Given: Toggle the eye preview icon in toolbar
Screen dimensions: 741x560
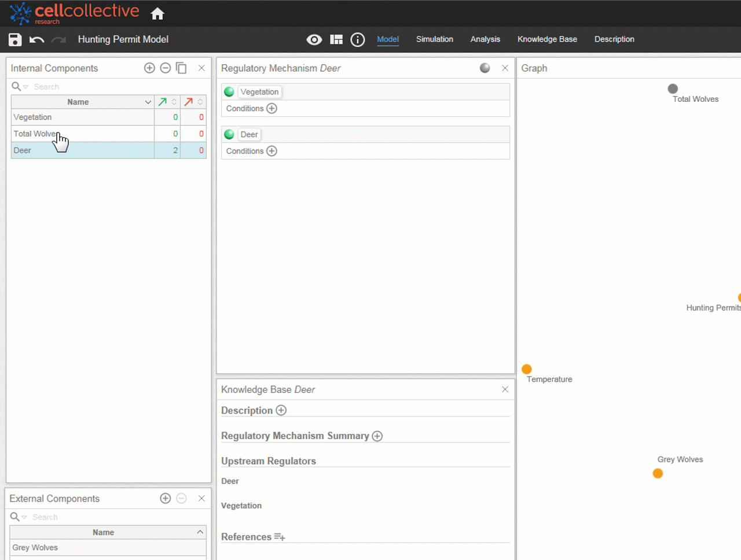Looking at the screenshot, I should point(314,39).
